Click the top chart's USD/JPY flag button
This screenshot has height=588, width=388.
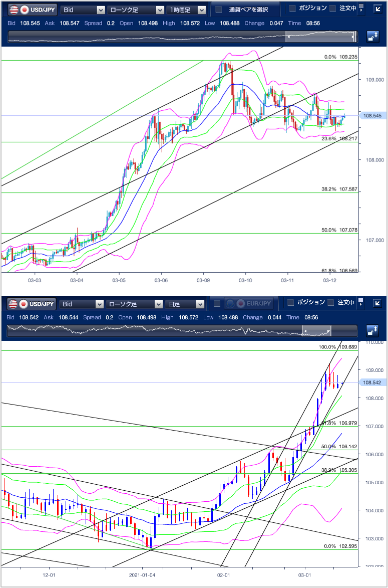point(32,10)
